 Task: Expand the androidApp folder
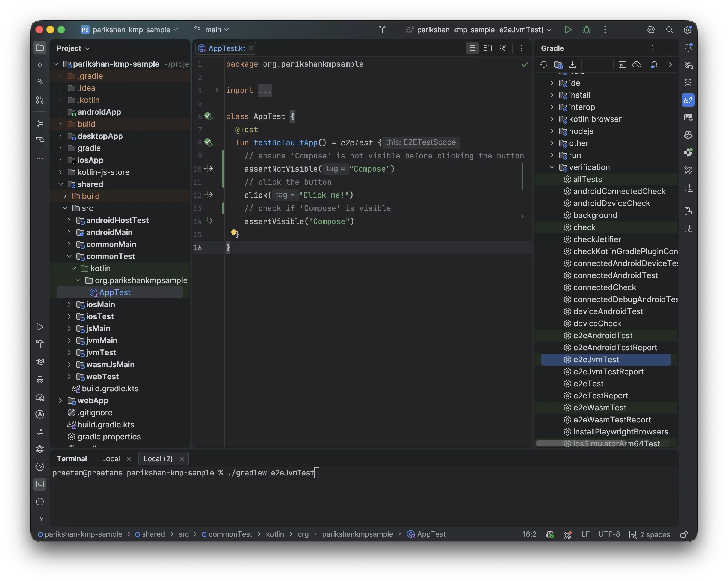tap(60, 112)
